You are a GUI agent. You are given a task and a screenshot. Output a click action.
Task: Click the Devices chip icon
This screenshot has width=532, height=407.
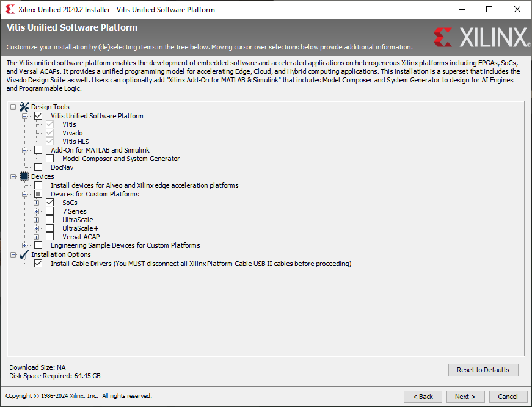click(24, 176)
